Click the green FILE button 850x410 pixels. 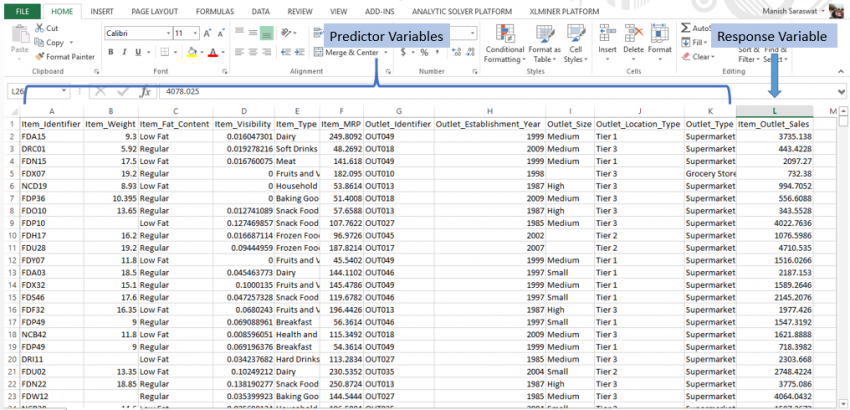[21, 10]
